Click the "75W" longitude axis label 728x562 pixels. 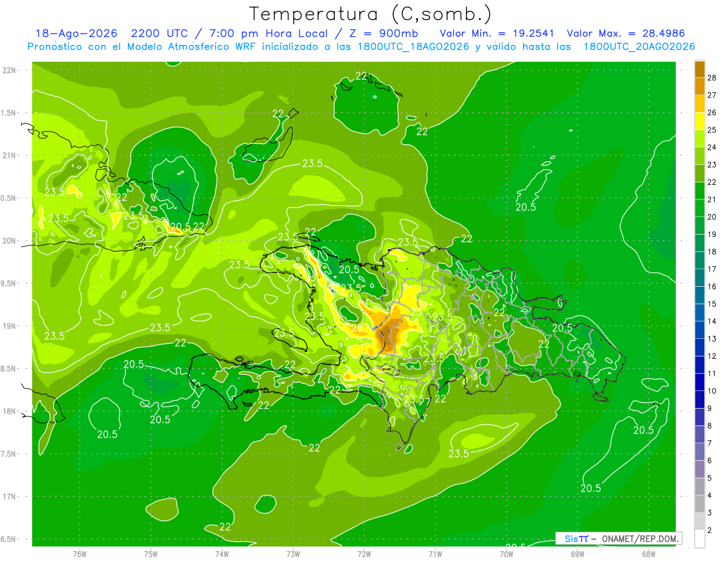pyautogui.click(x=150, y=554)
